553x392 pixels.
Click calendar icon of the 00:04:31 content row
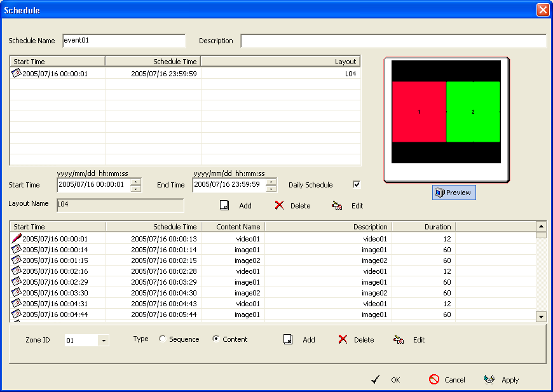[x=17, y=303]
